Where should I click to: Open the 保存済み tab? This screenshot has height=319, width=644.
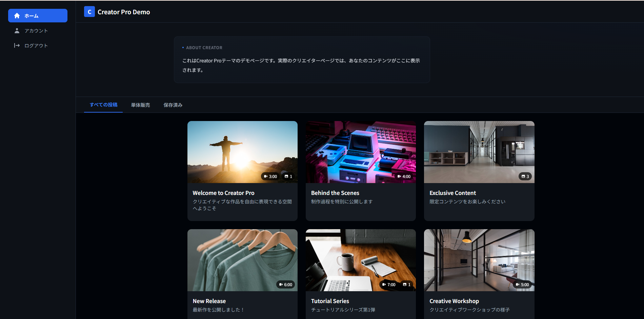(173, 105)
